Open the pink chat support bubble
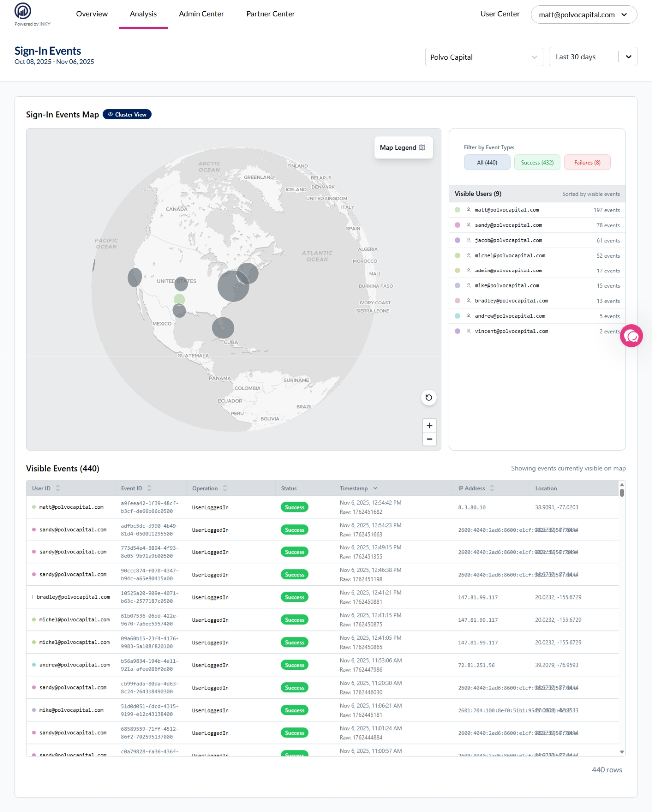 tap(631, 336)
